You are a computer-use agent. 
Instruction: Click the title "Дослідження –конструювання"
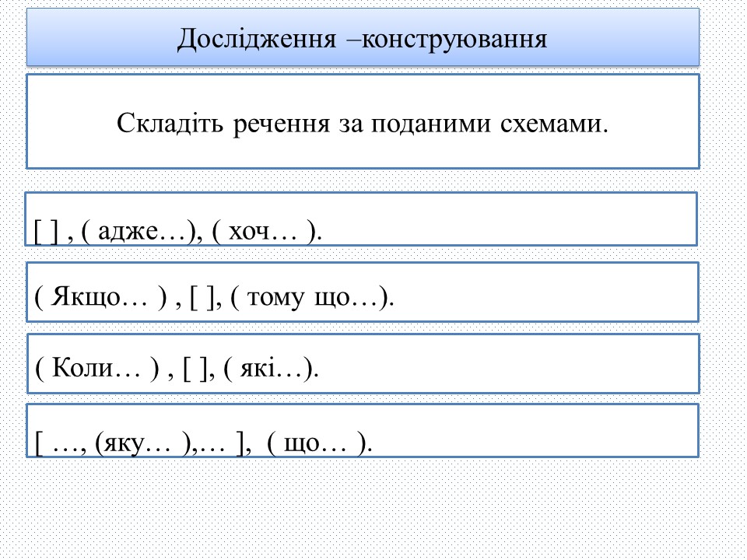(x=362, y=39)
